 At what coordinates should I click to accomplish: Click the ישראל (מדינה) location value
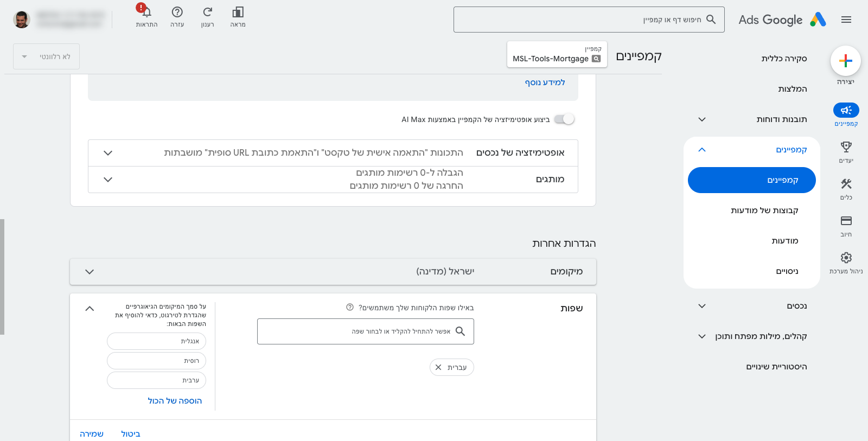pyautogui.click(x=445, y=271)
